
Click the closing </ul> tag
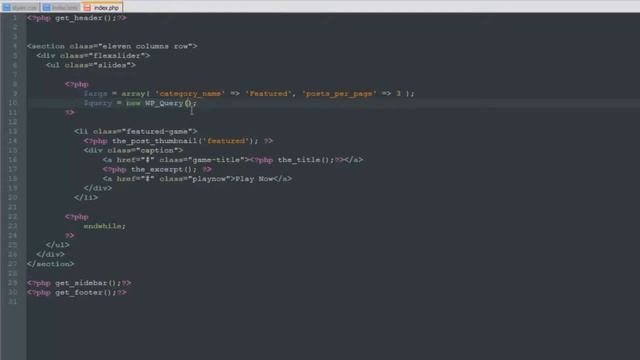pos(58,245)
